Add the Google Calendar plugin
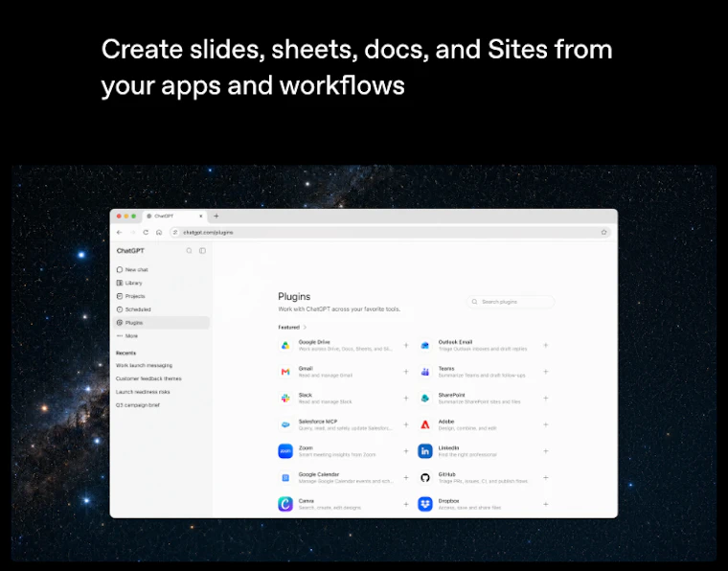This screenshot has height=571, width=728. click(x=406, y=478)
